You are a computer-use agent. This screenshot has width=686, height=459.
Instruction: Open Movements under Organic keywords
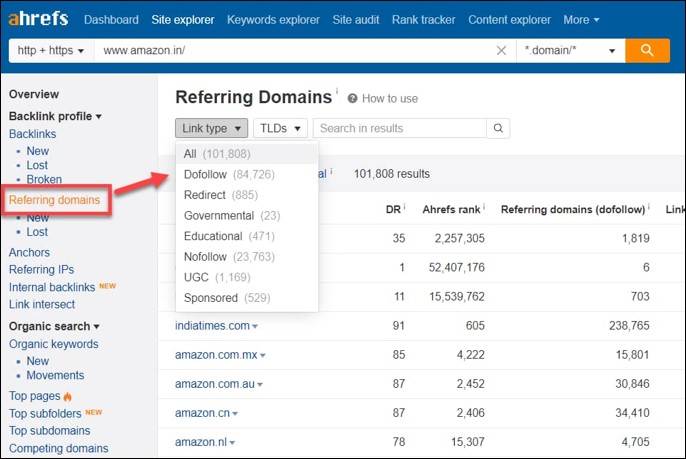point(55,375)
